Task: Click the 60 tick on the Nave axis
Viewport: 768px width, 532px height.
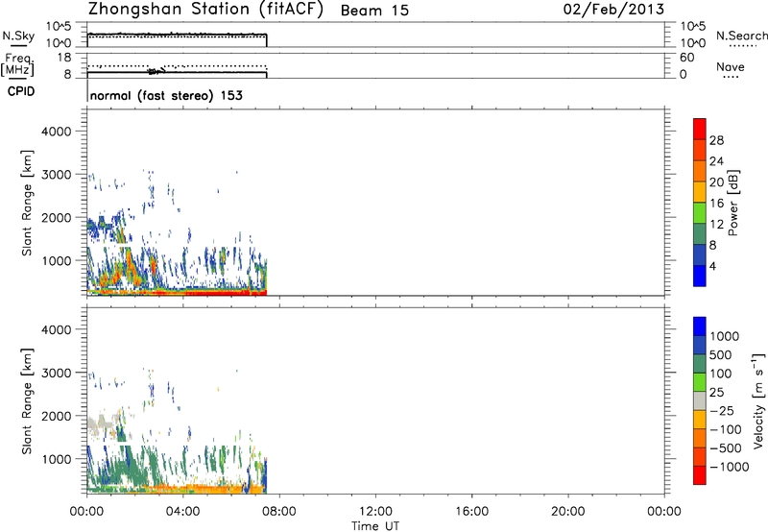Action: coord(687,58)
